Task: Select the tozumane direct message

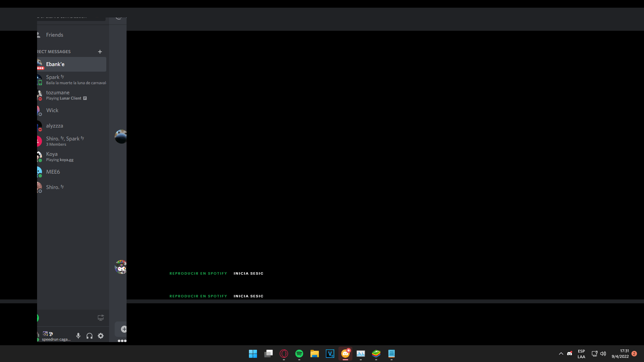Action: (72, 95)
